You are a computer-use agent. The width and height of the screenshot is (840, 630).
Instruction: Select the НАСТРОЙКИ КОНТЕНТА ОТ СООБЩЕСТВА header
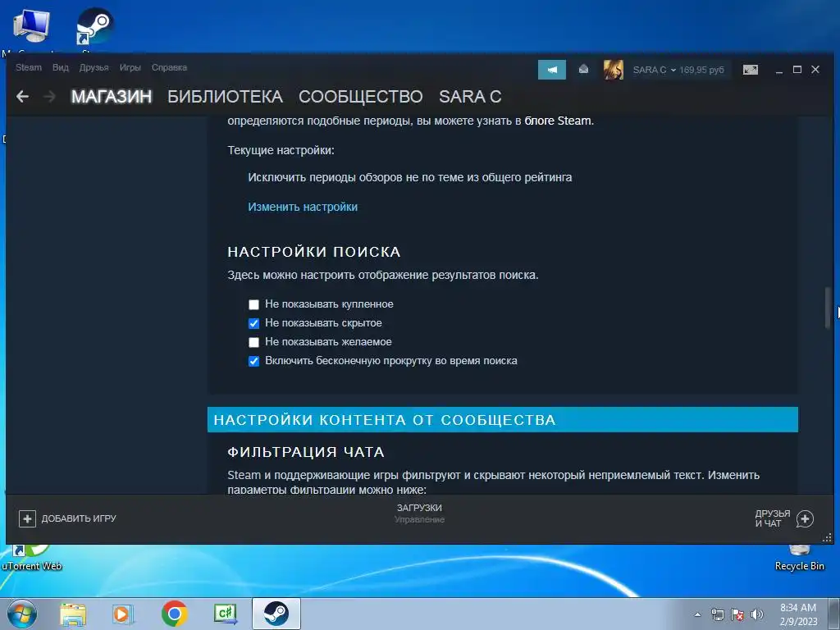pyautogui.click(x=503, y=419)
